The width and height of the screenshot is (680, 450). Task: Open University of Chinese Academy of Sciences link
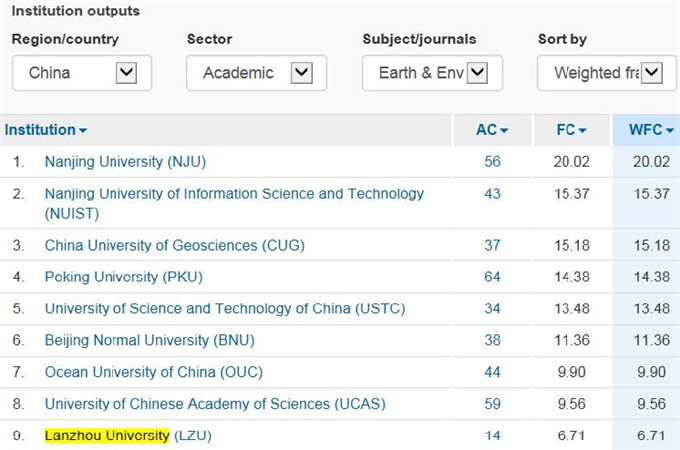[215, 404]
